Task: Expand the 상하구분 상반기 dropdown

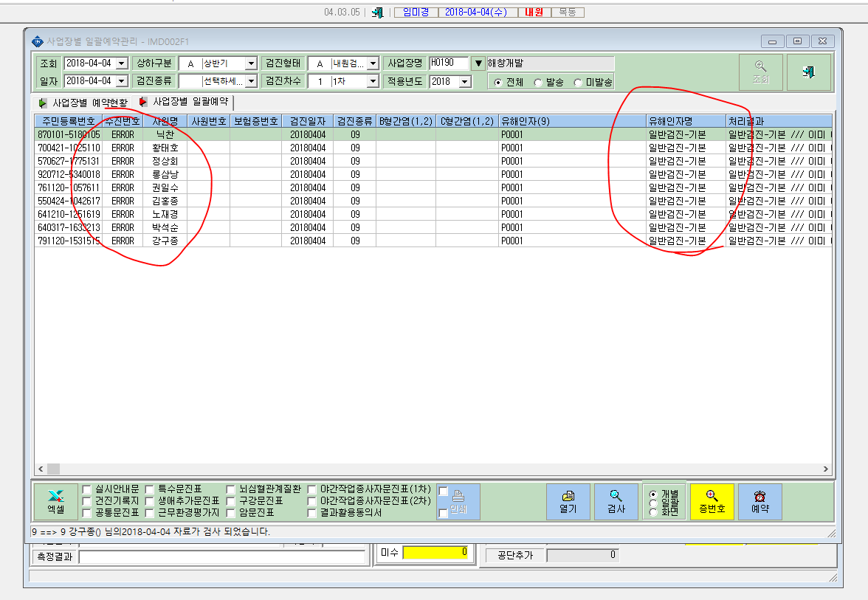Action: (251, 63)
